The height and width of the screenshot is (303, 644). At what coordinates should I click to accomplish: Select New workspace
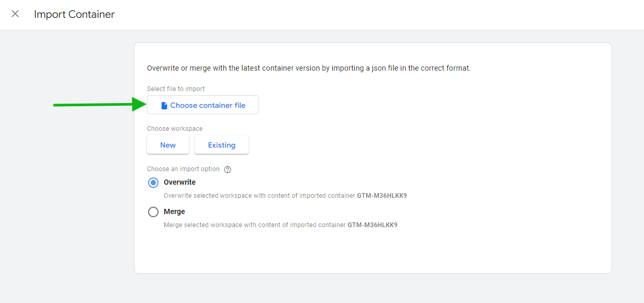coord(168,145)
